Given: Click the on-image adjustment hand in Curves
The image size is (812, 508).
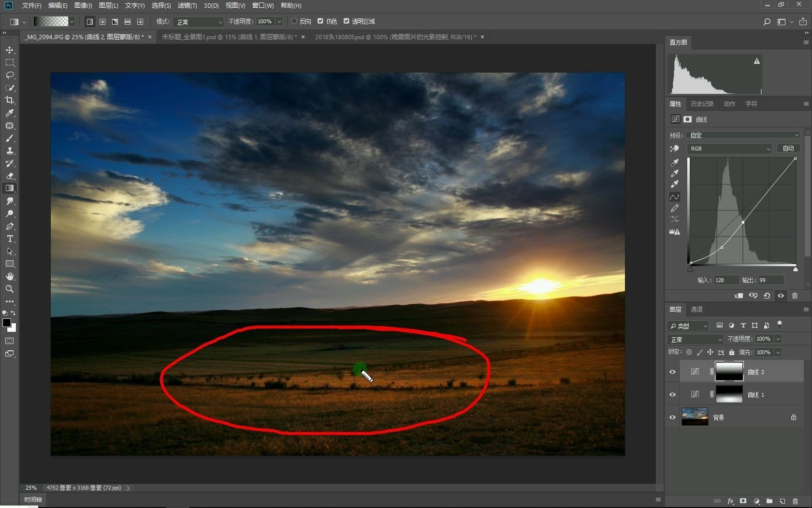Looking at the screenshot, I should click(675, 149).
